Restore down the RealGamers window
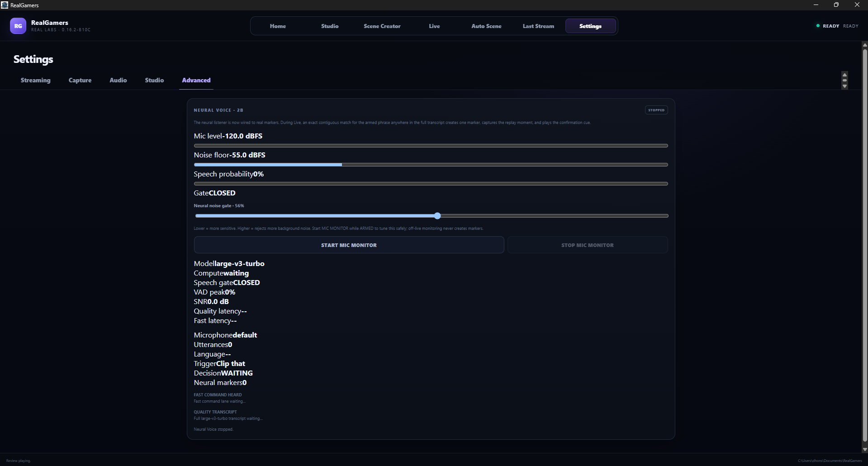The height and width of the screenshot is (466, 868). [836, 5]
